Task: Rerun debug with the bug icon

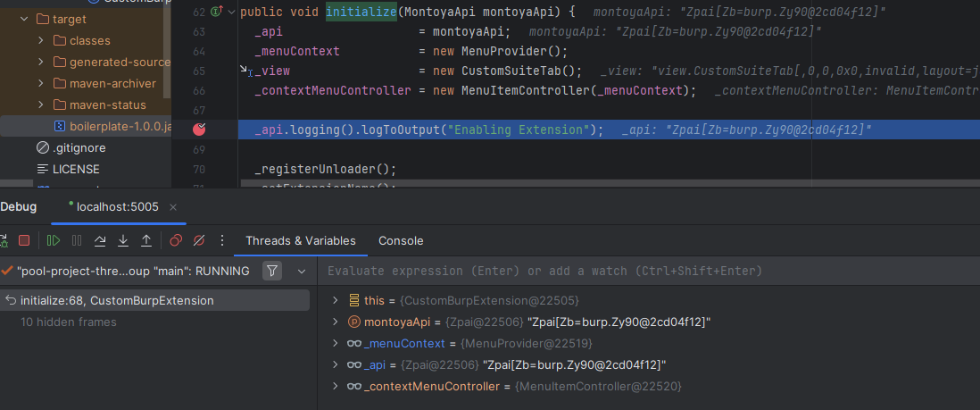Action: coord(4,240)
